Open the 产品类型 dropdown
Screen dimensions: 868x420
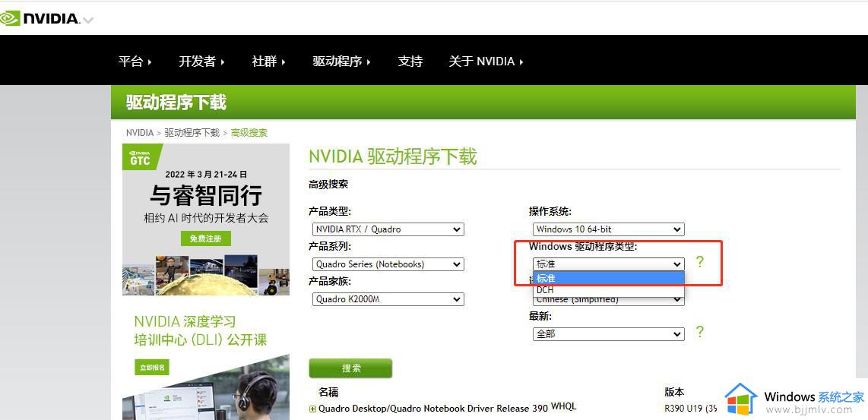(x=388, y=229)
